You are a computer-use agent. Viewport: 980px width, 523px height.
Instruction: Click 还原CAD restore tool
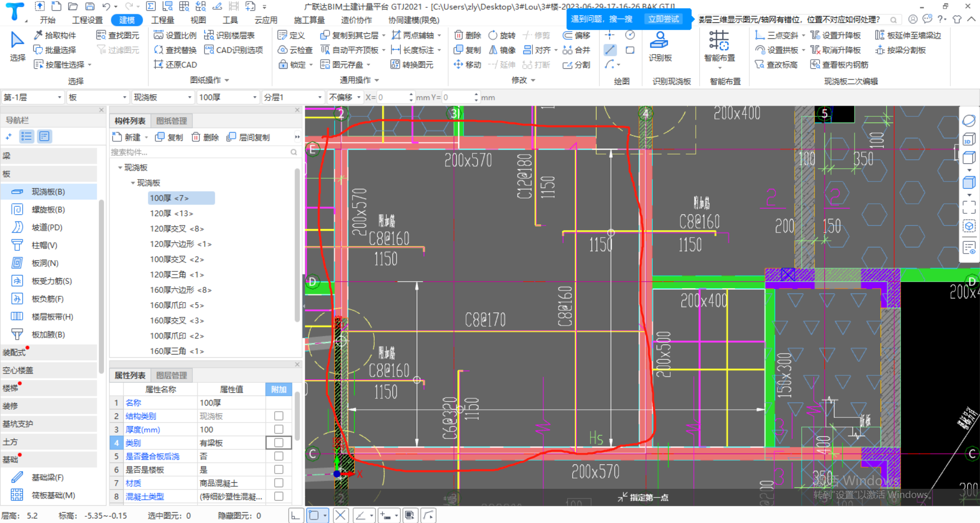175,65
